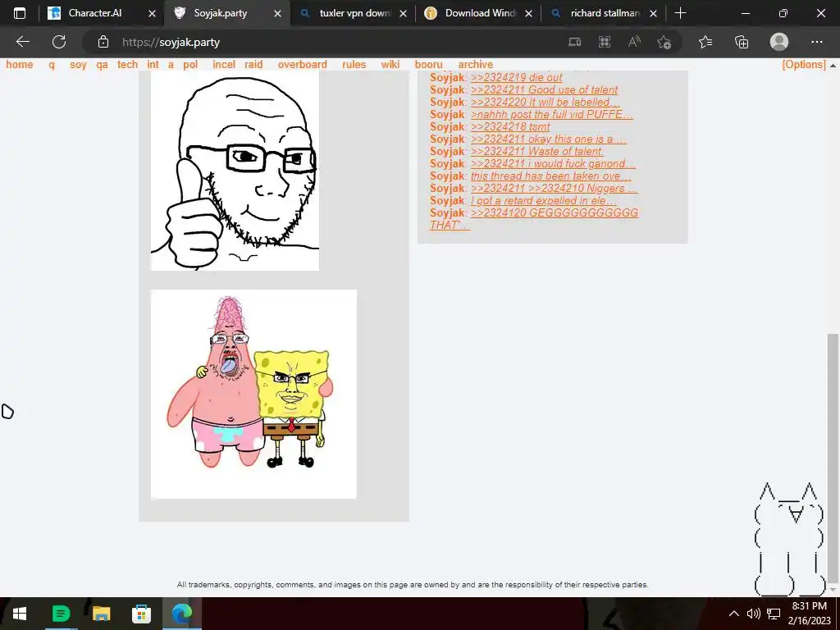This screenshot has width=840, height=630.
Task: Open the qa board link
Action: click(102, 65)
